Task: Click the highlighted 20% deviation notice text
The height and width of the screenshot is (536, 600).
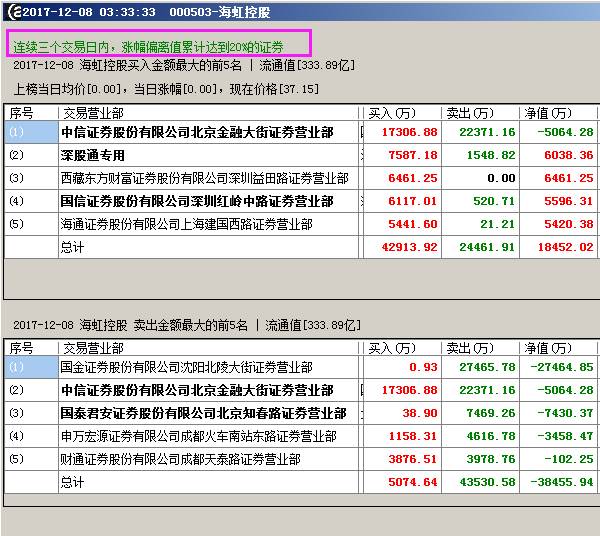Action: click(147, 46)
